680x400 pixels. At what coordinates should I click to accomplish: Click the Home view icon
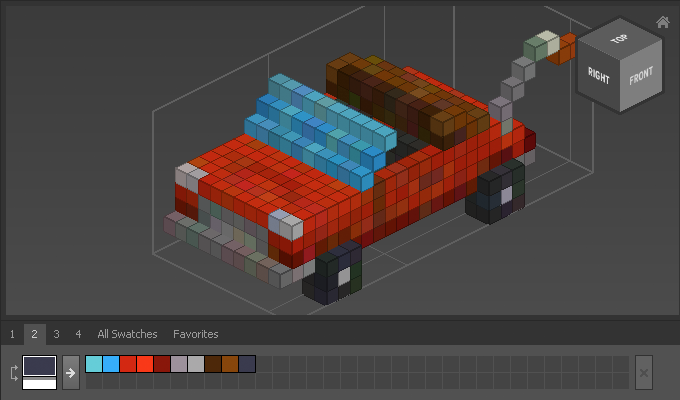point(662,22)
